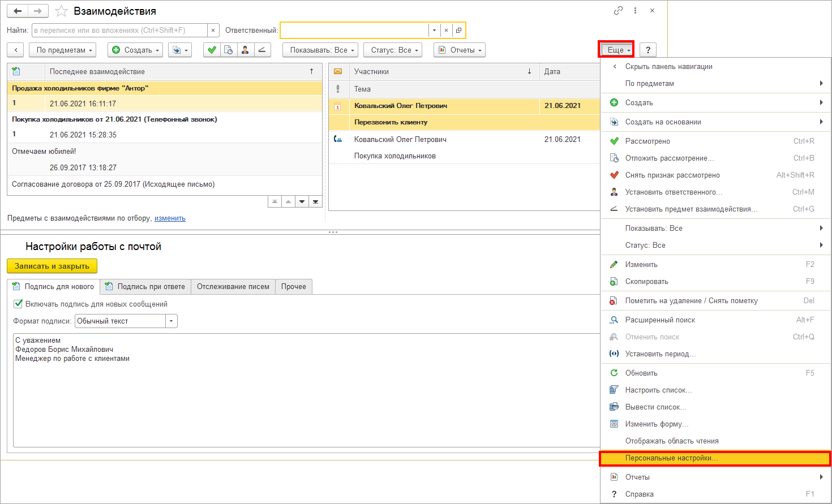832x504 pixels.
Task: Select row Покупка холодильников от 21.06.2021
Action: [165, 127]
